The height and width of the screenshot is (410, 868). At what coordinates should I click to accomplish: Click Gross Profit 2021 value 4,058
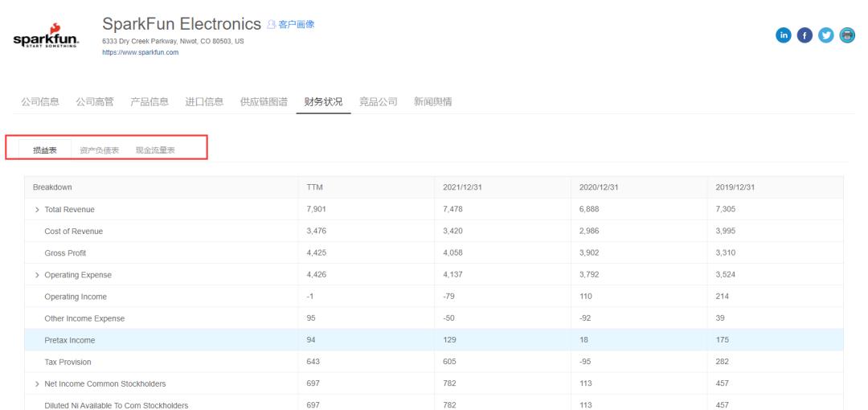pyautogui.click(x=452, y=252)
